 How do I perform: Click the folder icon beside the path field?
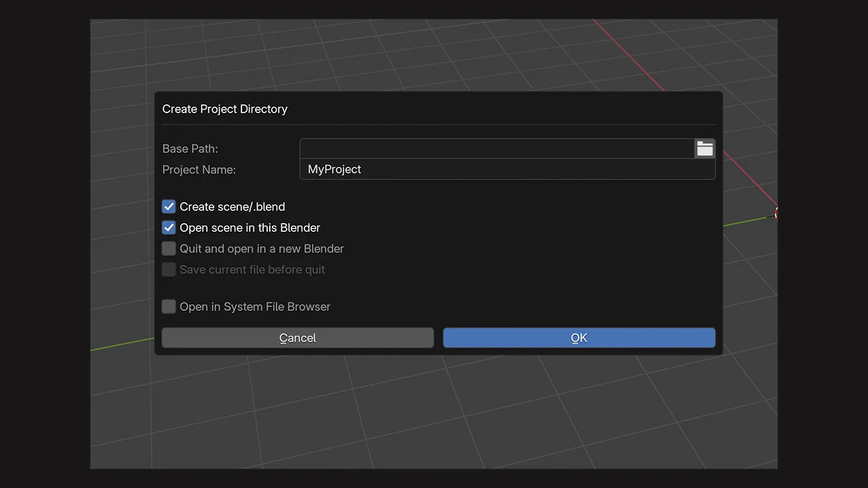click(x=705, y=148)
